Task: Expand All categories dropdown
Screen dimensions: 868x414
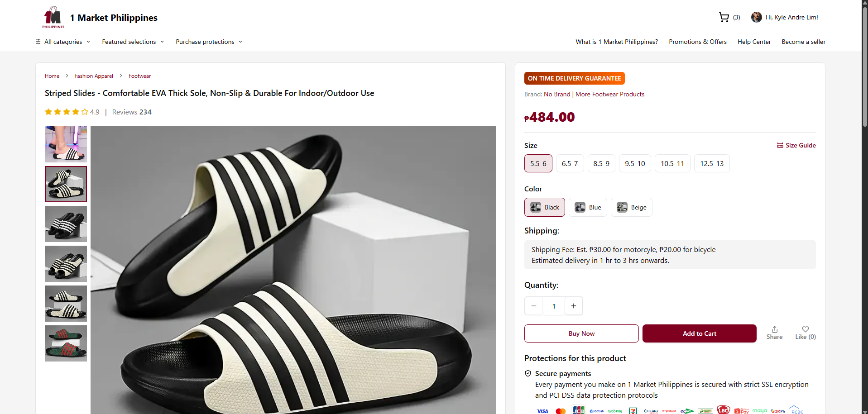Action: click(x=63, y=42)
